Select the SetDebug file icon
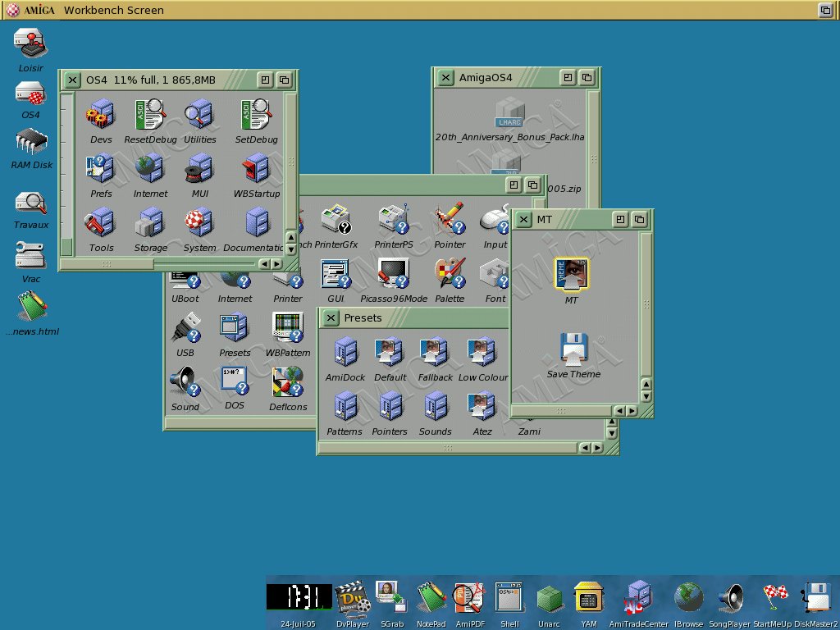The height and width of the screenshot is (630, 840). (256, 114)
